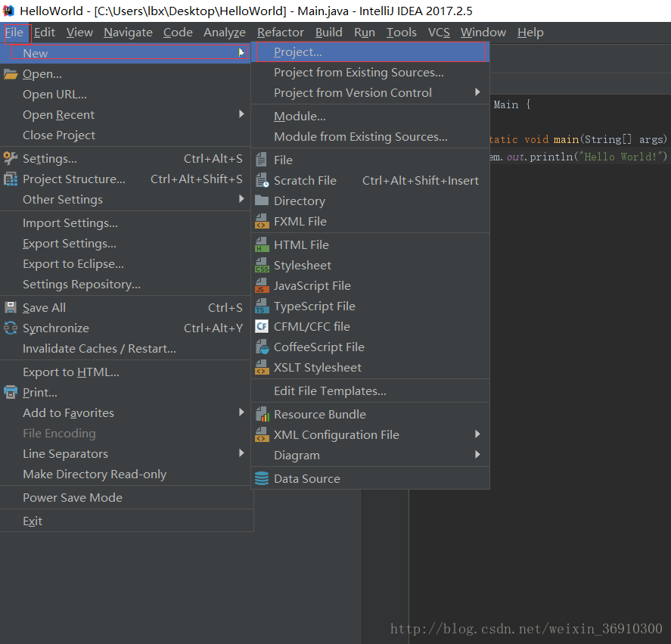Open the Help menu
The width and height of the screenshot is (671, 644).
point(530,33)
